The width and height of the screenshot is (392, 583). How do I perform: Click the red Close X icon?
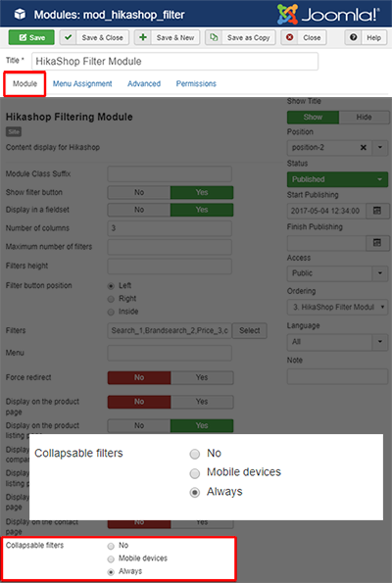(x=289, y=37)
